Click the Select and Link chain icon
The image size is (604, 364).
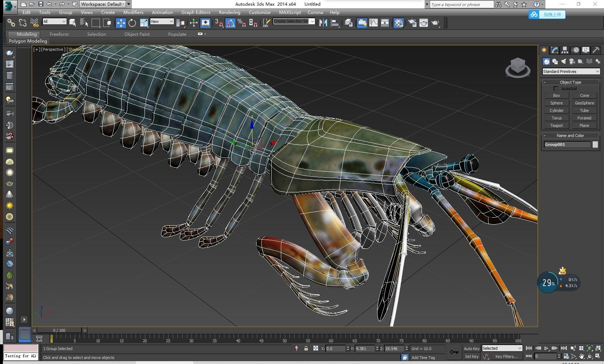(11, 23)
